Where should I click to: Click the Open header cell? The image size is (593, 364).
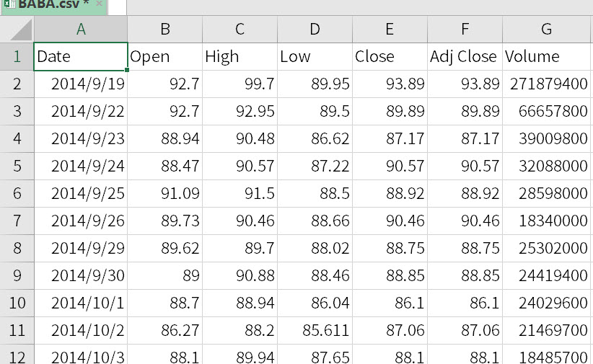click(x=165, y=56)
